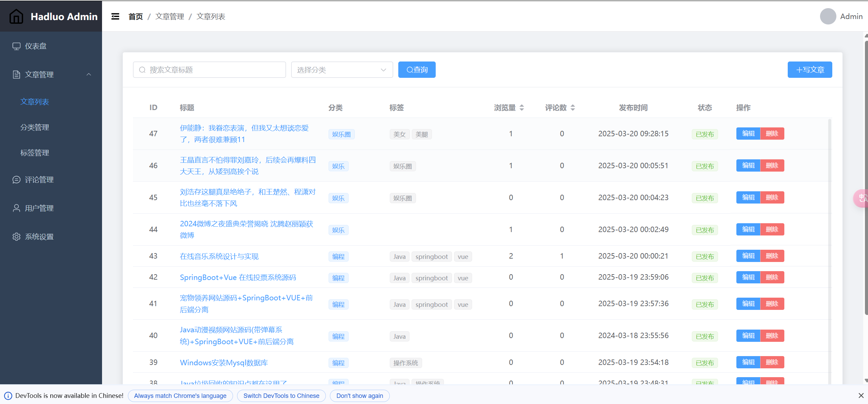
Task: Sort table by 浏览量 column arrows
Action: pos(522,108)
